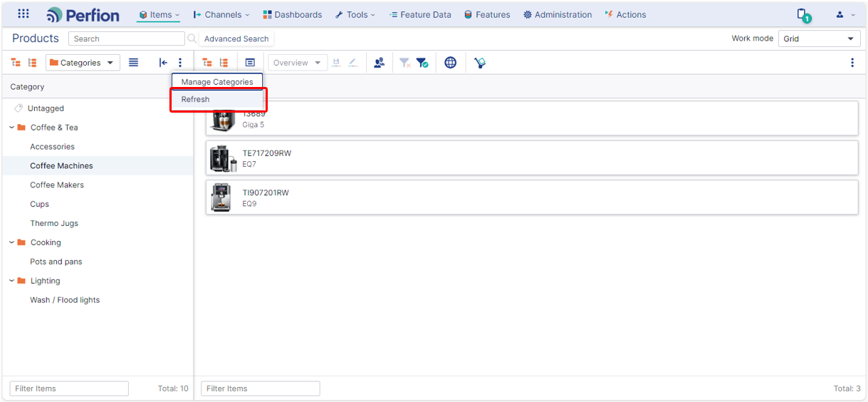This screenshot has width=868, height=402.
Task: Collapse all in the product list toolbar
Action: 224,63
